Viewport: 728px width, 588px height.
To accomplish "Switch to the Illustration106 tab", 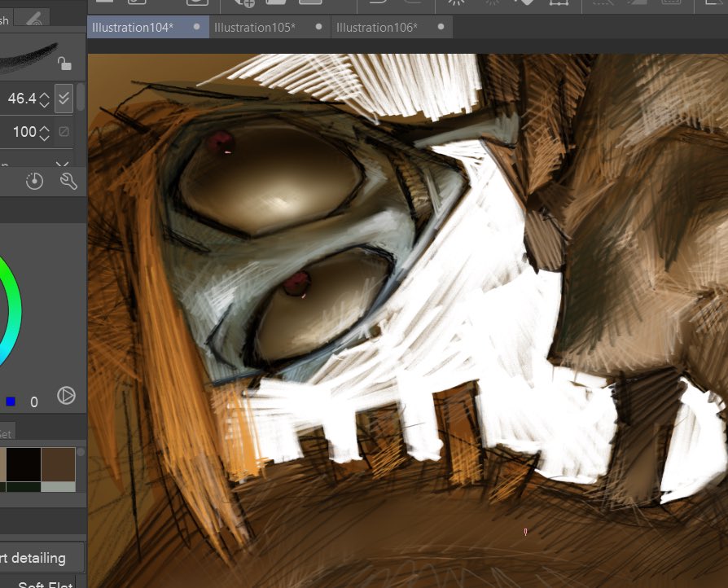I will tap(378, 27).
